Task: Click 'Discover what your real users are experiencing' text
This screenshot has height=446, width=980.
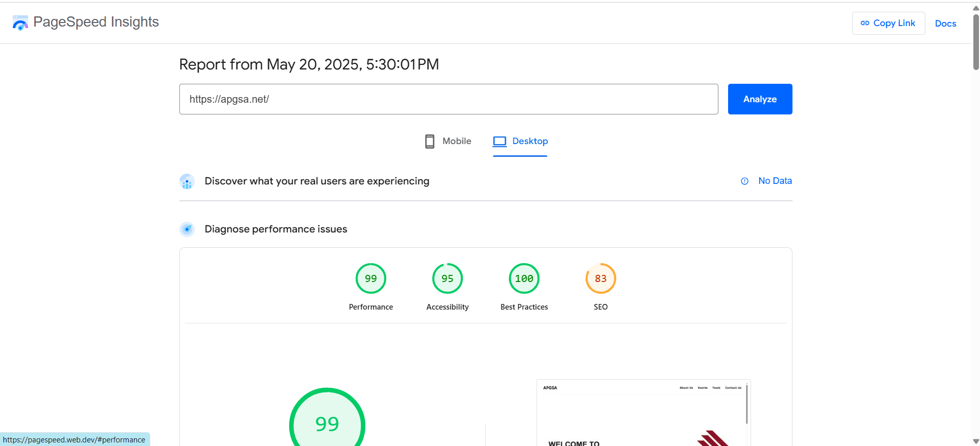Action: (317, 181)
